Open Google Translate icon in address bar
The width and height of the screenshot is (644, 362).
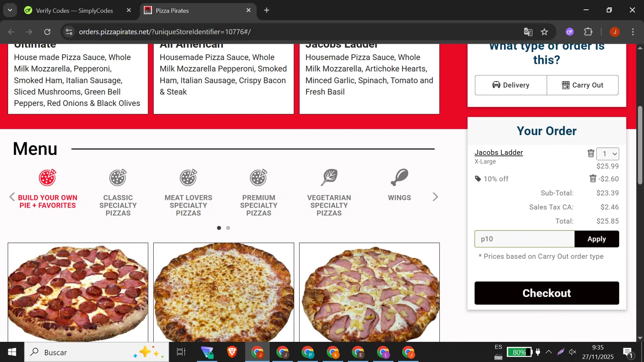pyautogui.click(x=528, y=32)
